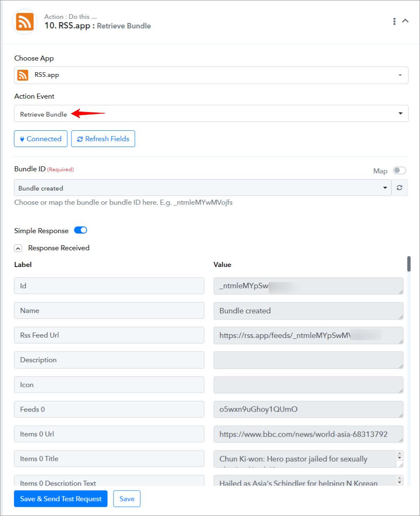The height and width of the screenshot is (516, 420).
Task: Collapse step 10 with the header chevron
Action: click(x=405, y=21)
